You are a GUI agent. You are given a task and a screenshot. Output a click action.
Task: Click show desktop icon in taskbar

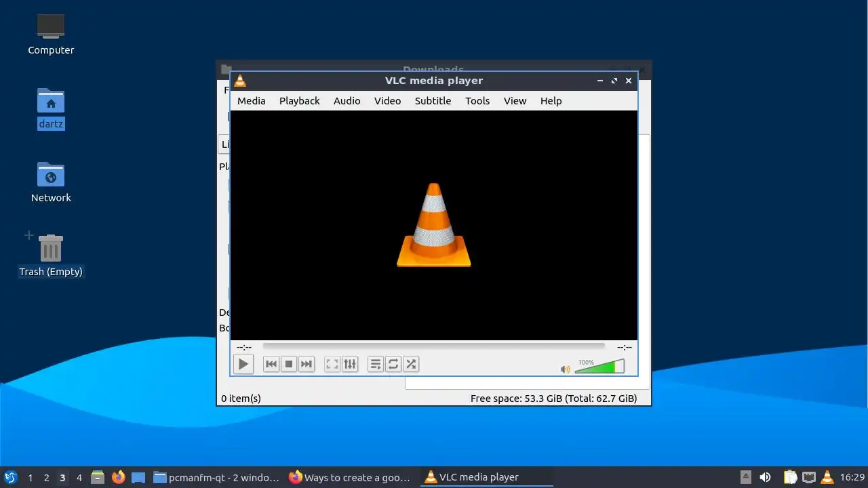[138, 477]
